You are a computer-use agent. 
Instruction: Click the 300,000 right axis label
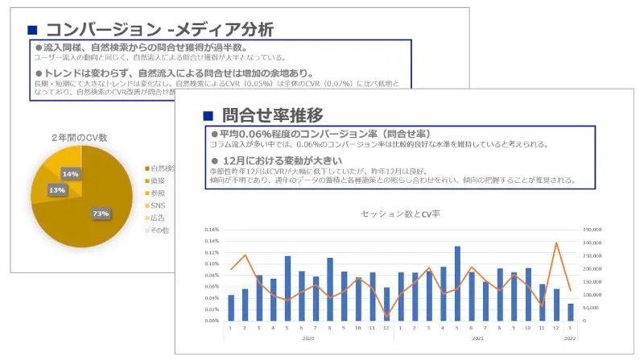click(x=592, y=243)
